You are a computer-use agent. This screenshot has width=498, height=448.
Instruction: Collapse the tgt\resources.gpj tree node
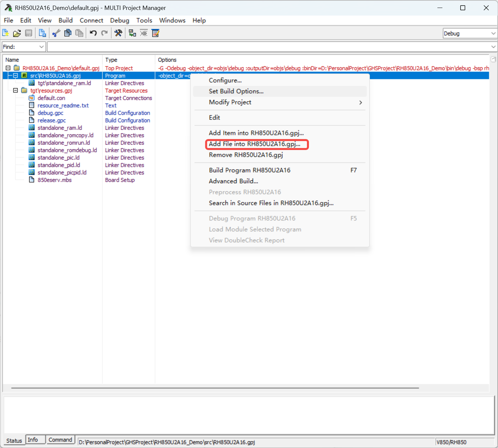(x=15, y=90)
